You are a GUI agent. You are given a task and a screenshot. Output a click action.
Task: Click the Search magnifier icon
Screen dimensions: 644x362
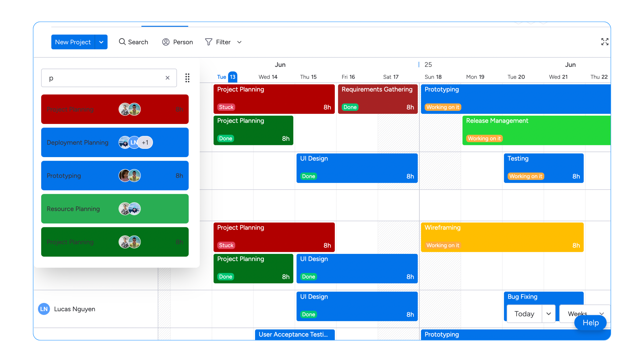point(122,42)
